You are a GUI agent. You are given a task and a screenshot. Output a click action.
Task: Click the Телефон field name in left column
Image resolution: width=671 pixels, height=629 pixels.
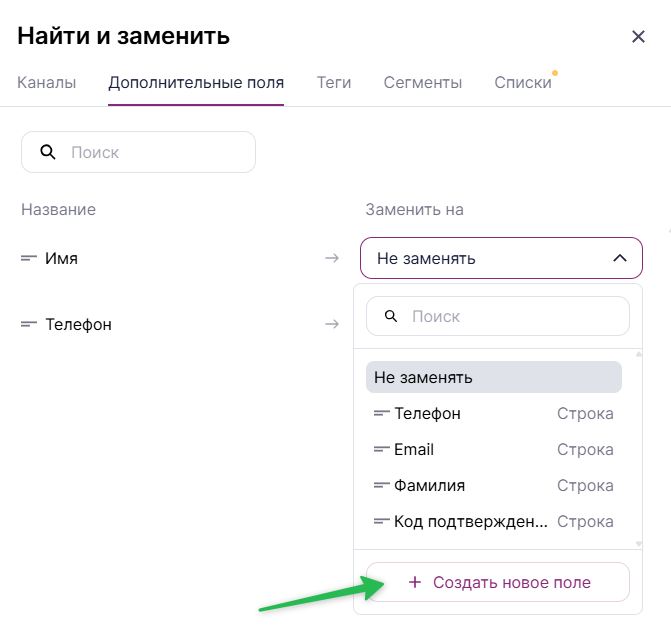coord(78,324)
